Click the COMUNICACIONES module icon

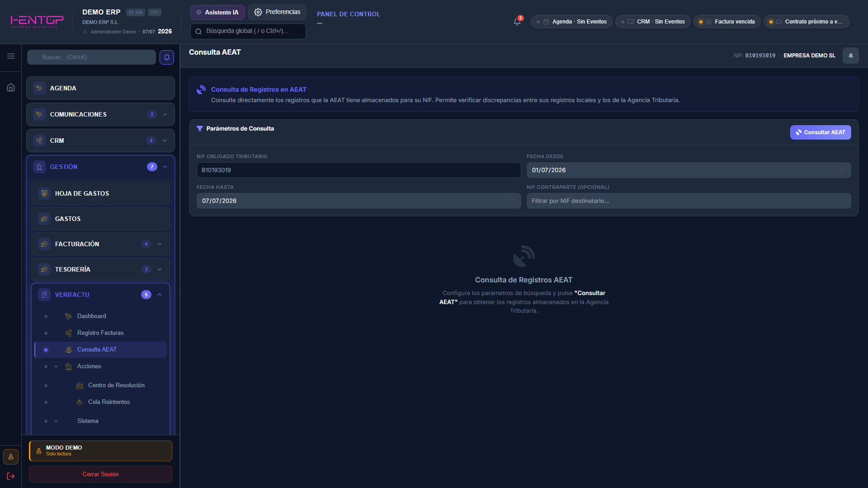39,114
